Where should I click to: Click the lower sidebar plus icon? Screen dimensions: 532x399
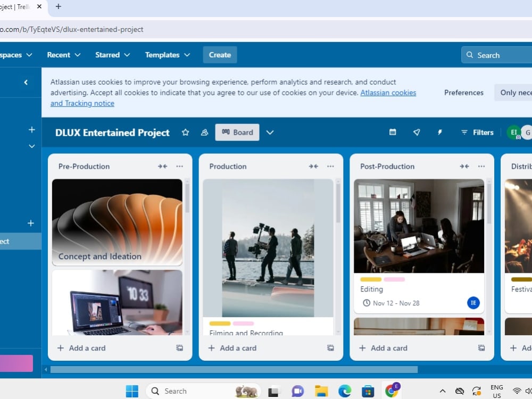(x=30, y=223)
